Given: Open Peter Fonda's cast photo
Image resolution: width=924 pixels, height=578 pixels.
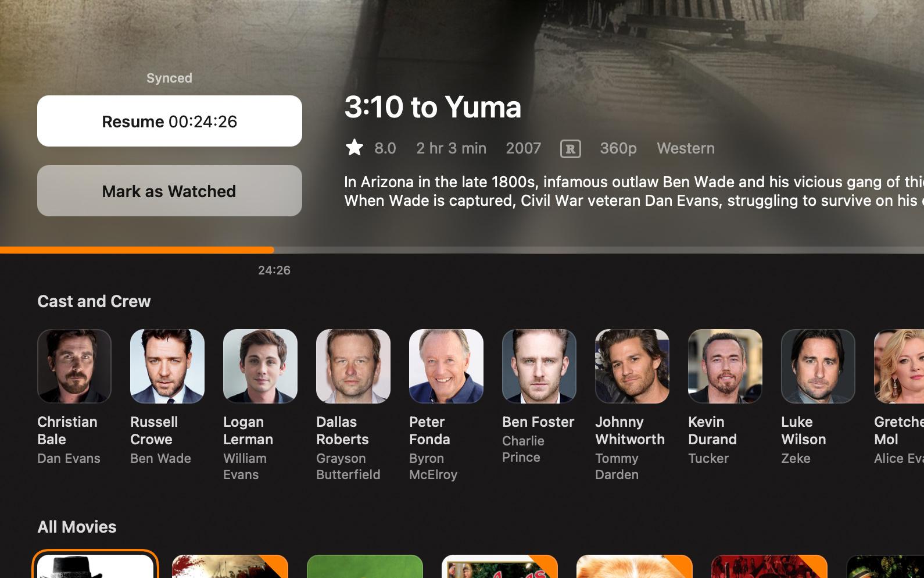Looking at the screenshot, I should (x=446, y=366).
